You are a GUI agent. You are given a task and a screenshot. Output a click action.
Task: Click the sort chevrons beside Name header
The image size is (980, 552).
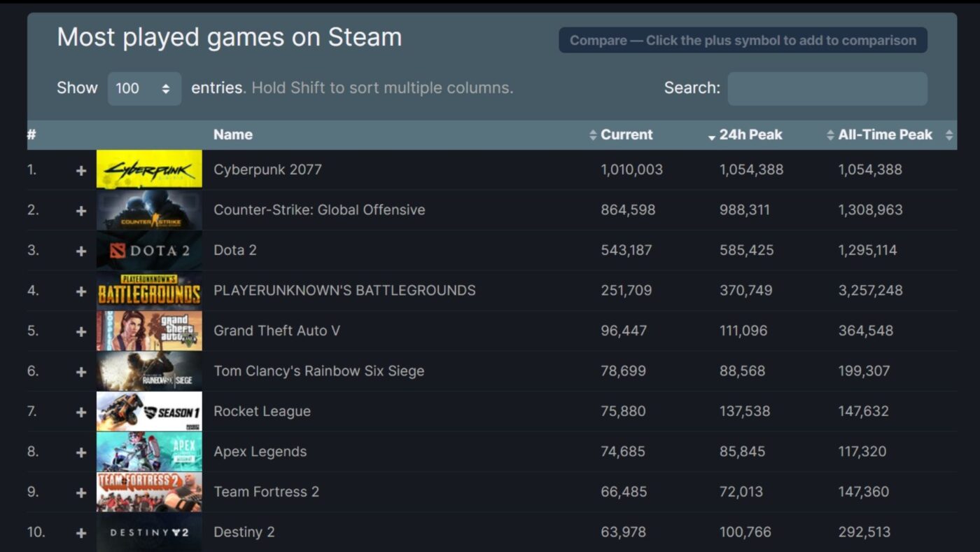948,134
